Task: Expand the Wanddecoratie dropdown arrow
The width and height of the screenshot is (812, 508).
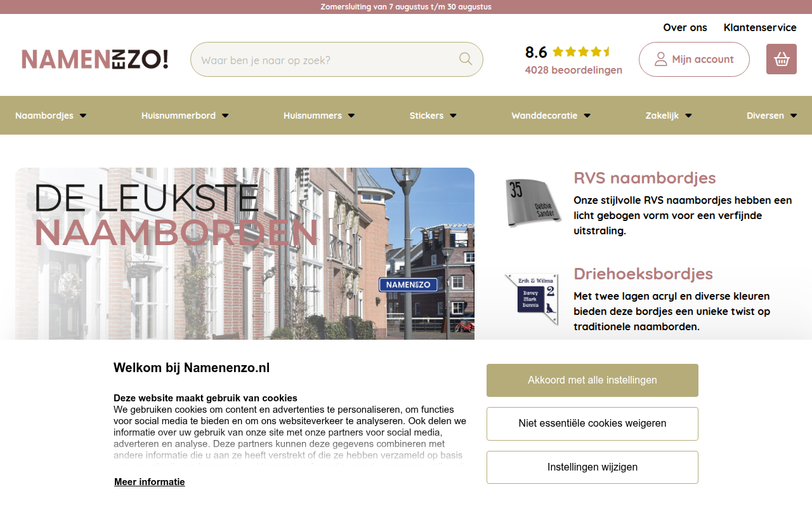Action: pos(587,116)
